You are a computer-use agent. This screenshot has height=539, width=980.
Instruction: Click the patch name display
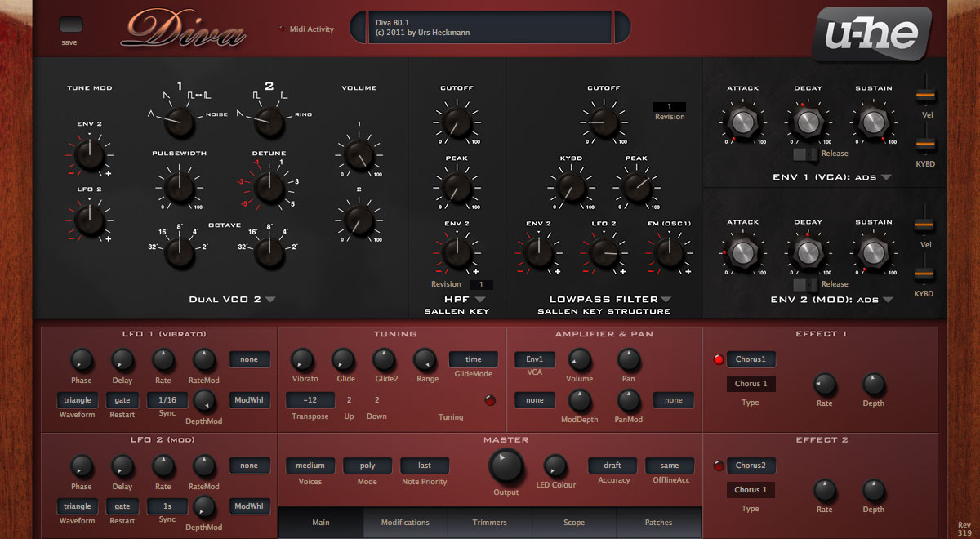point(491,28)
